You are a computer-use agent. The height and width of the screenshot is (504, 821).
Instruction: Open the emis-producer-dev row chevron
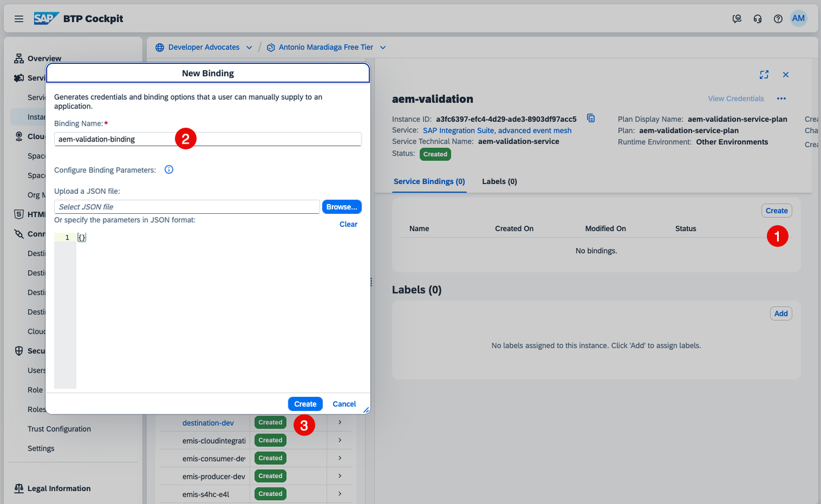tap(340, 476)
